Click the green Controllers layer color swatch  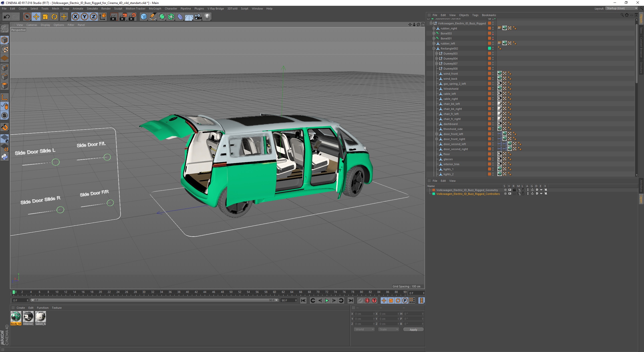434,194
